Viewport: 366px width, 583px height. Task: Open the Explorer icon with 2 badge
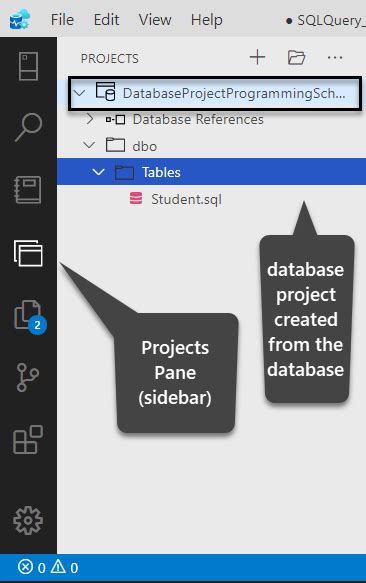pos(30,317)
